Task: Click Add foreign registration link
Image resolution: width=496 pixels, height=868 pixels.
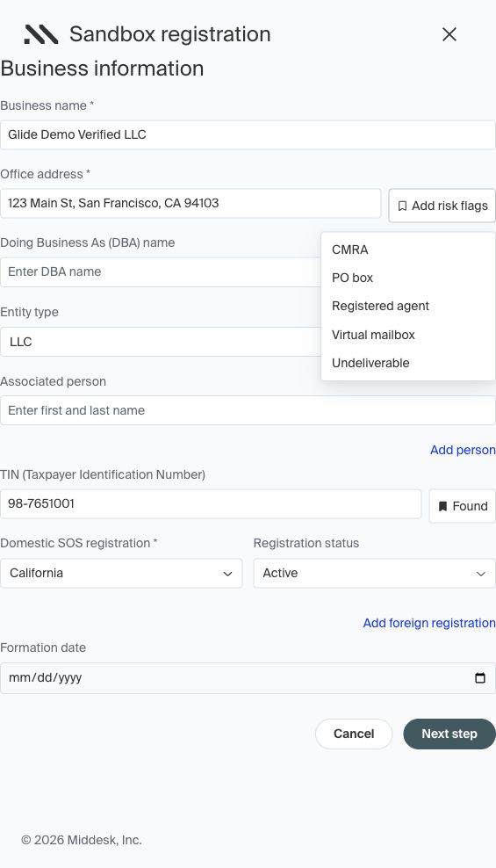Action: click(x=429, y=623)
